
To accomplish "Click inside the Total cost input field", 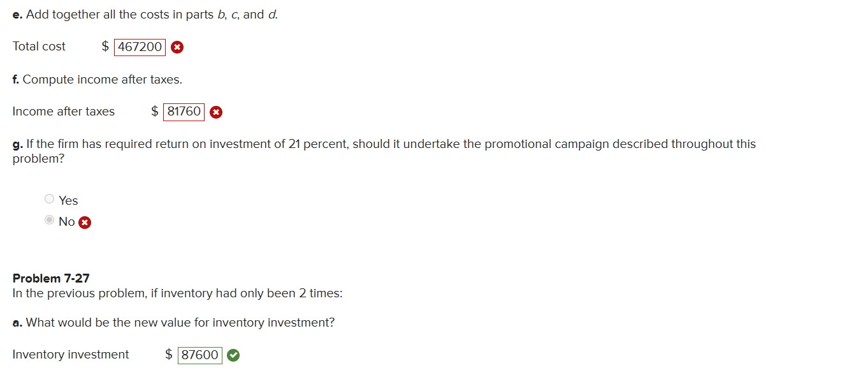I will 139,47.
